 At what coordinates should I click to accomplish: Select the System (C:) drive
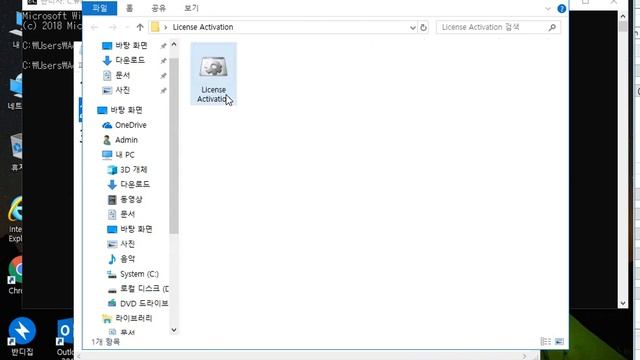139,274
